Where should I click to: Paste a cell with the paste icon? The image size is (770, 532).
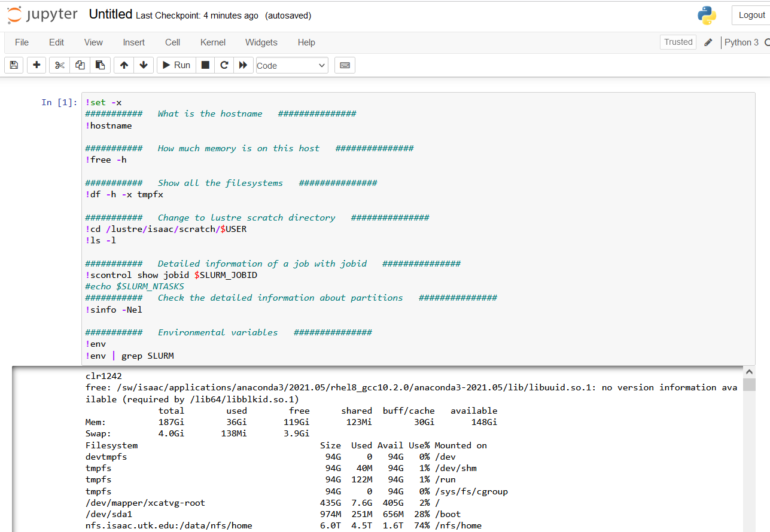pos(101,65)
